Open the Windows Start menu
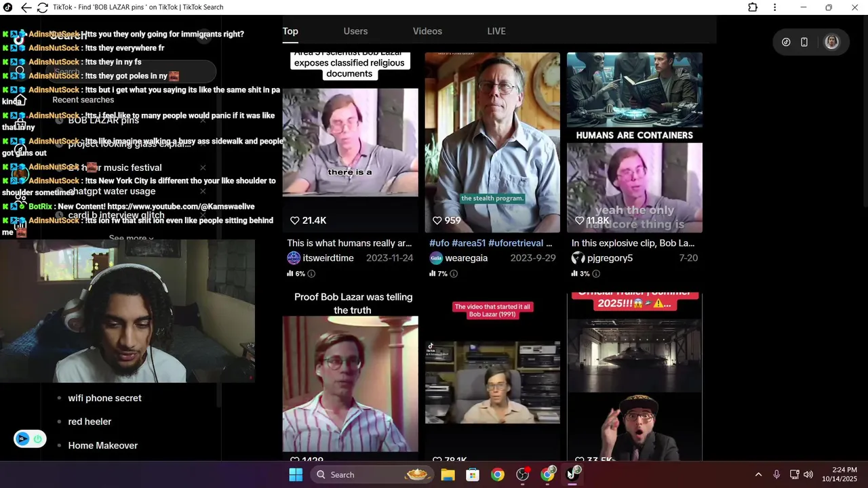 point(296,474)
